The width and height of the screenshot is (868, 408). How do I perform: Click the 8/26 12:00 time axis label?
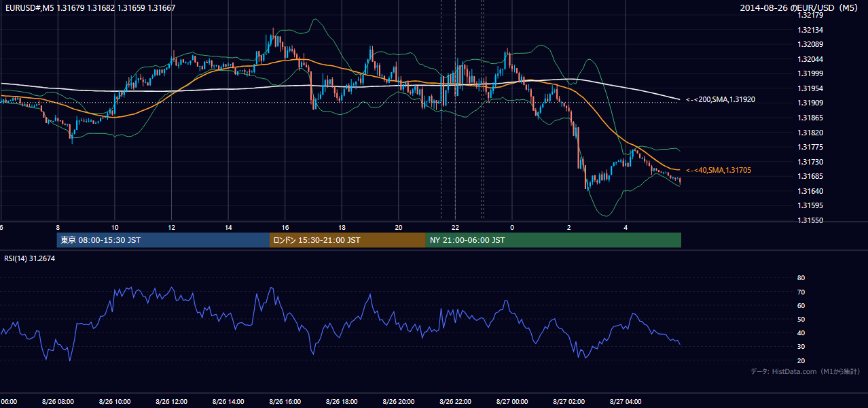click(171, 402)
